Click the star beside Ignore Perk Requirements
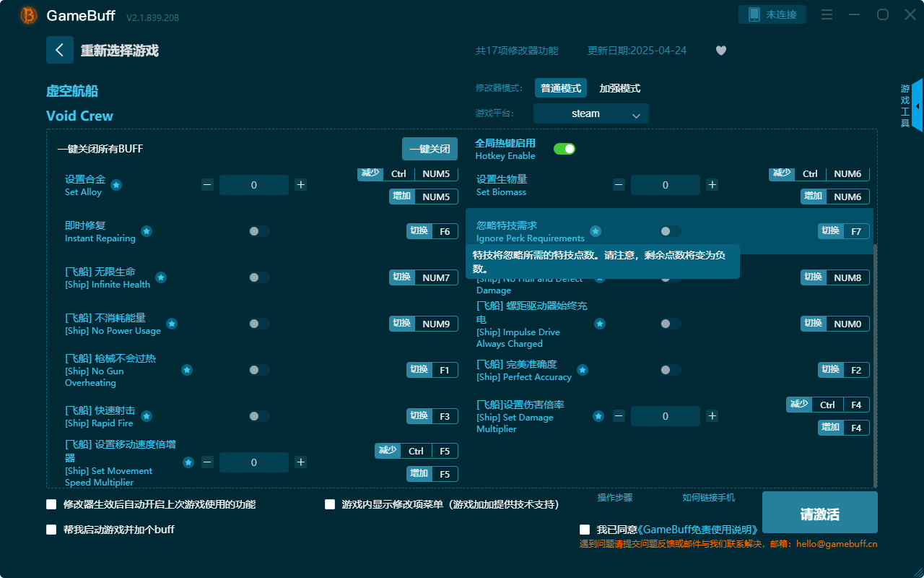The width and height of the screenshot is (924, 578). (596, 231)
